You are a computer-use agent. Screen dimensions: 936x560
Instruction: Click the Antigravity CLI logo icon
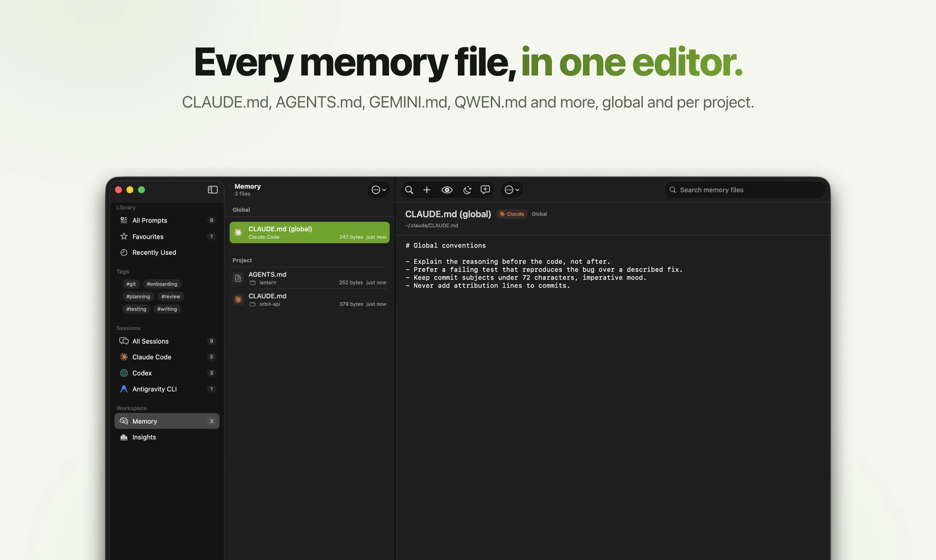pos(124,389)
